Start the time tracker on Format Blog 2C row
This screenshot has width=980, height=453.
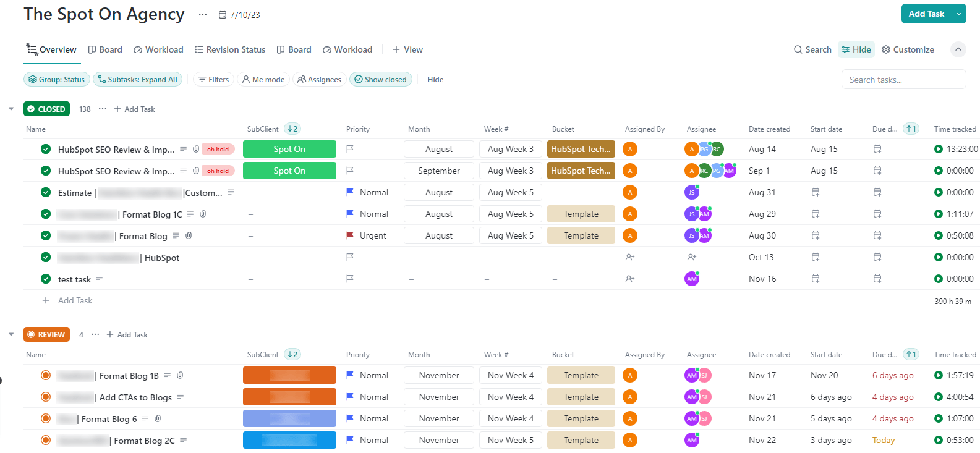tap(939, 440)
